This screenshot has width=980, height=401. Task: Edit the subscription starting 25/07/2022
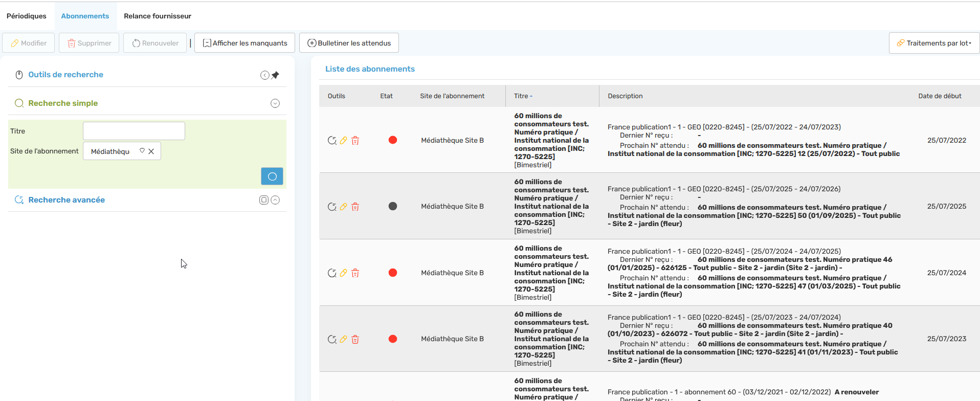(x=343, y=140)
